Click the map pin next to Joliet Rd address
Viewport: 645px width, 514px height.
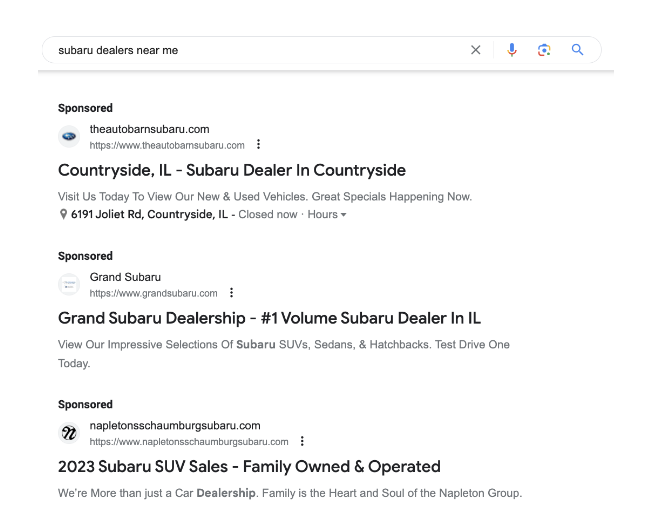[63, 214]
